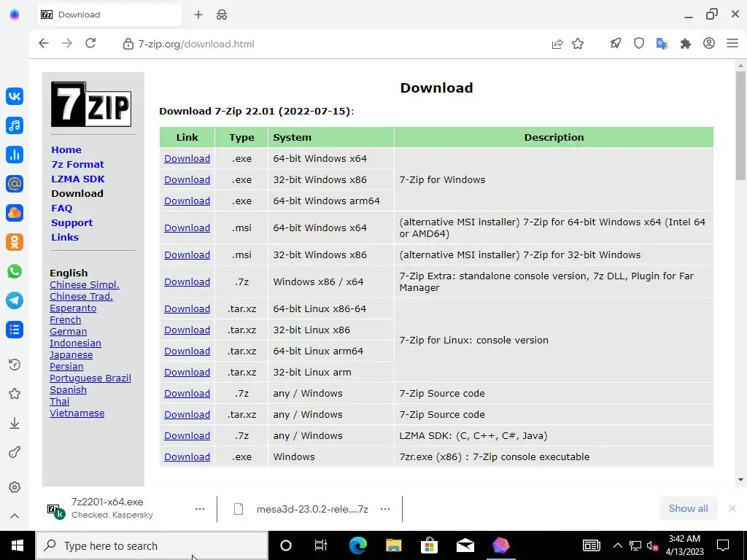
Task: Download .msi for 64-bit Windows x64
Action: (x=187, y=228)
